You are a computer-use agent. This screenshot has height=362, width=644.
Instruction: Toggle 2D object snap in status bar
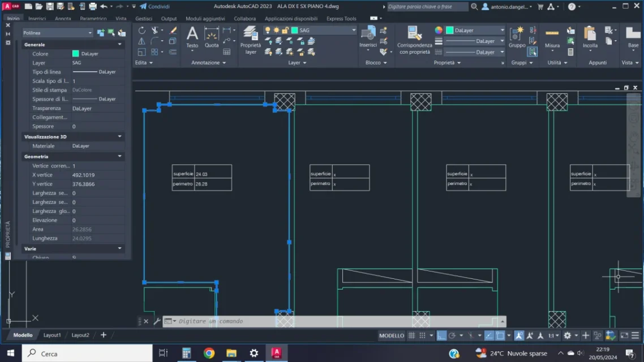click(x=500, y=335)
